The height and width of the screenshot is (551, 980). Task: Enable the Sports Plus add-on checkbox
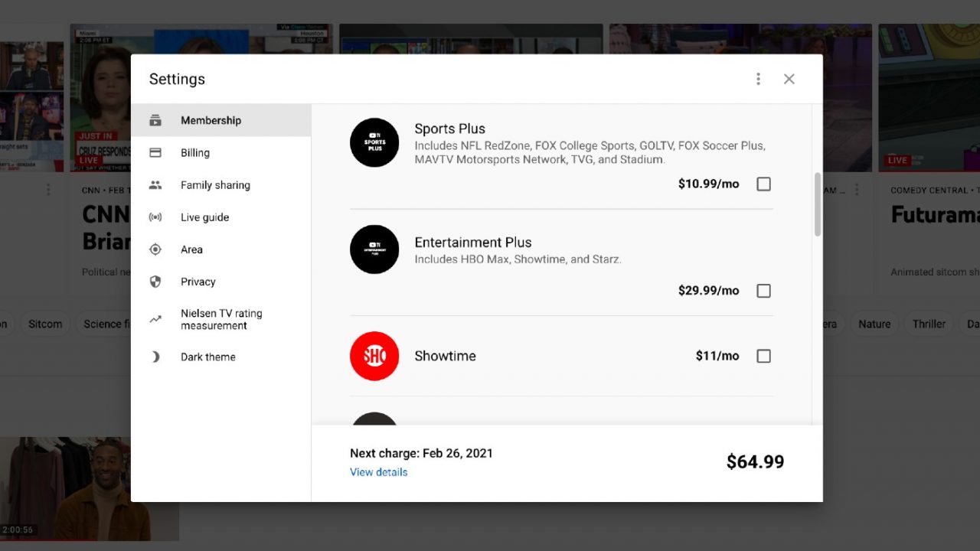763,184
